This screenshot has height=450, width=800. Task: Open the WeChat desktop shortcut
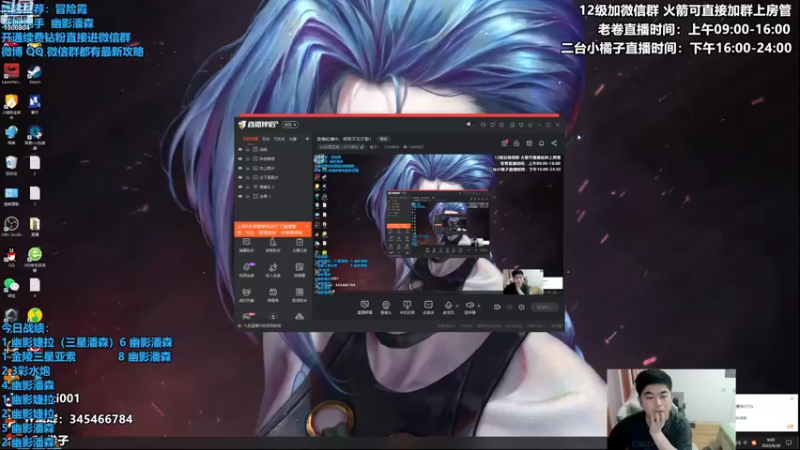click(x=11, y=287)
